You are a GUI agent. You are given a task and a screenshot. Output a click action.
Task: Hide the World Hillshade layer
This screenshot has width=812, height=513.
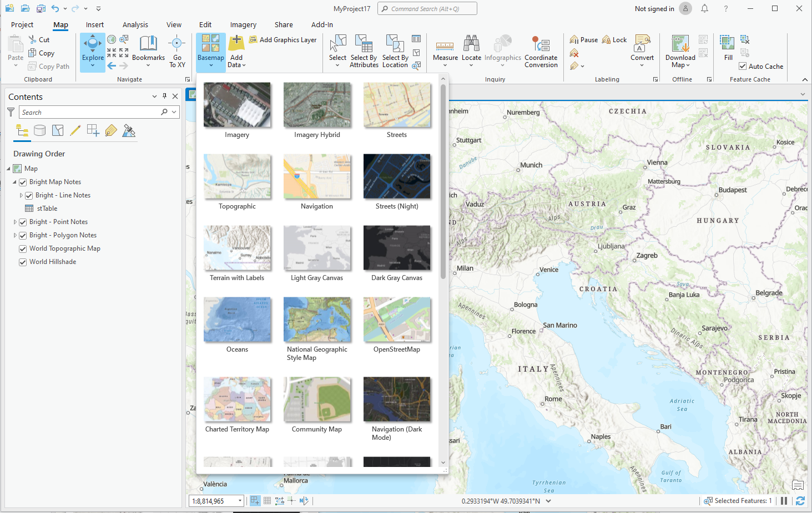22,261
